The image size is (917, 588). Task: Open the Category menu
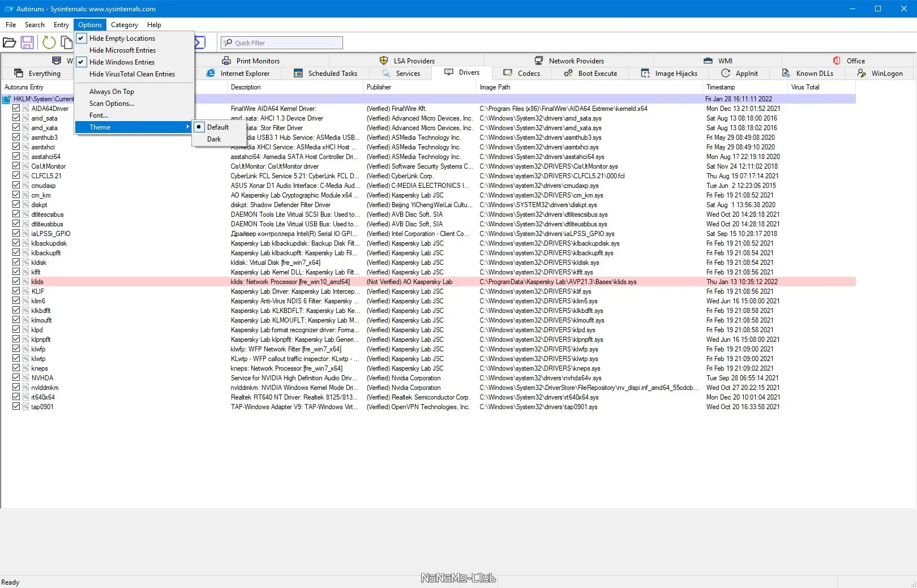[125, 25]
